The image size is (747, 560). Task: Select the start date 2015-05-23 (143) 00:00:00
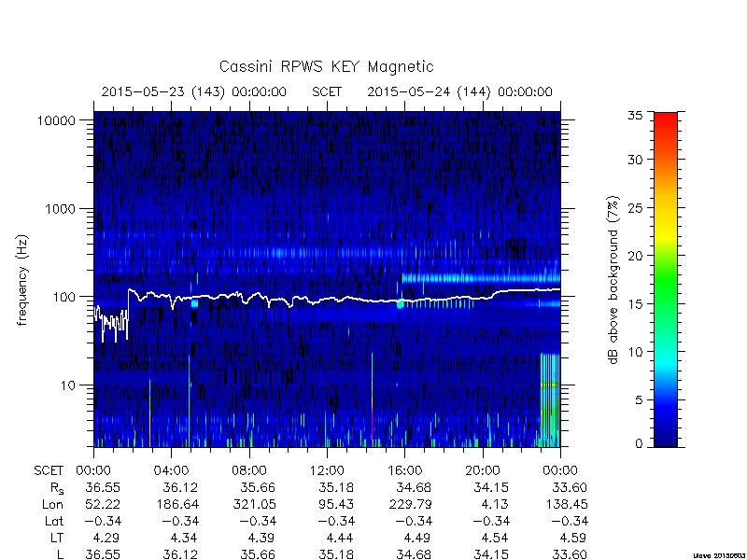pos(194,91)
